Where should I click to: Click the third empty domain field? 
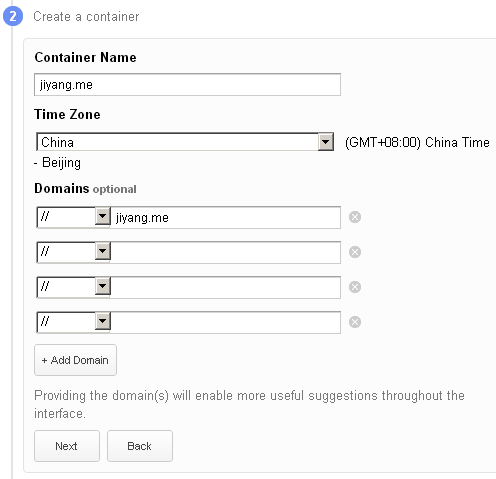[x=225, y=287]
